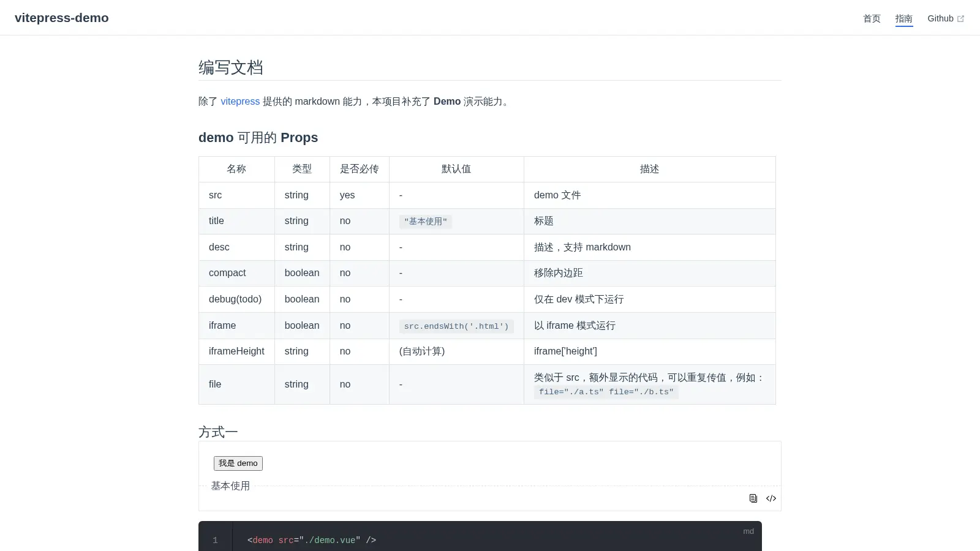Click the file name cell
The width and height of the screenshot is (980, 551).
tap(236, 384)
